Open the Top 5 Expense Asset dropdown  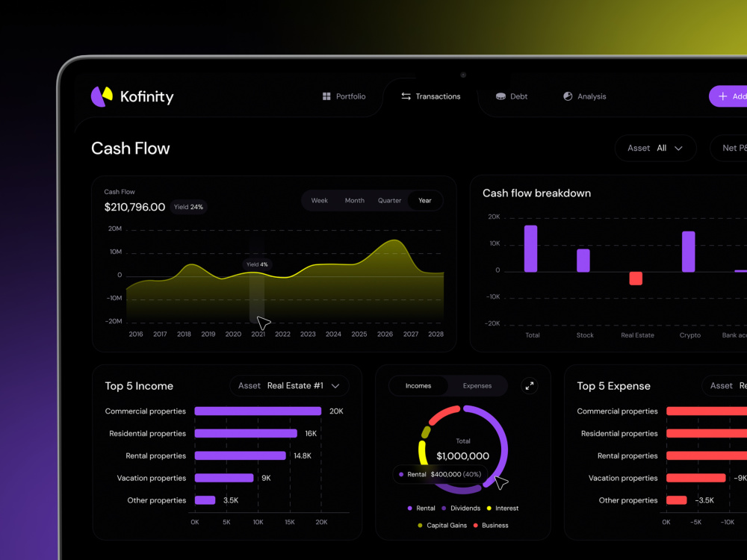pos(725,386)
